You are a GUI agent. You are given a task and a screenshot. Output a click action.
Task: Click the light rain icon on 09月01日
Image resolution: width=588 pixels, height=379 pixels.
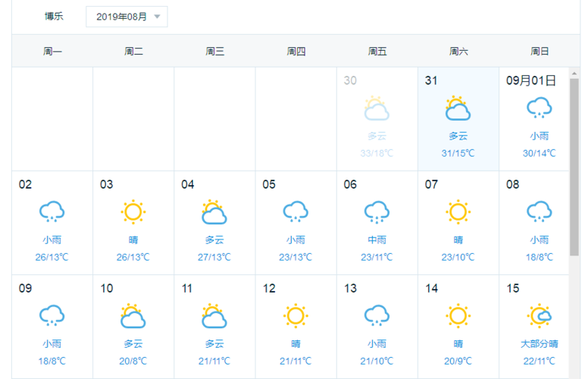pyautogui.click(x=540, y=108)
